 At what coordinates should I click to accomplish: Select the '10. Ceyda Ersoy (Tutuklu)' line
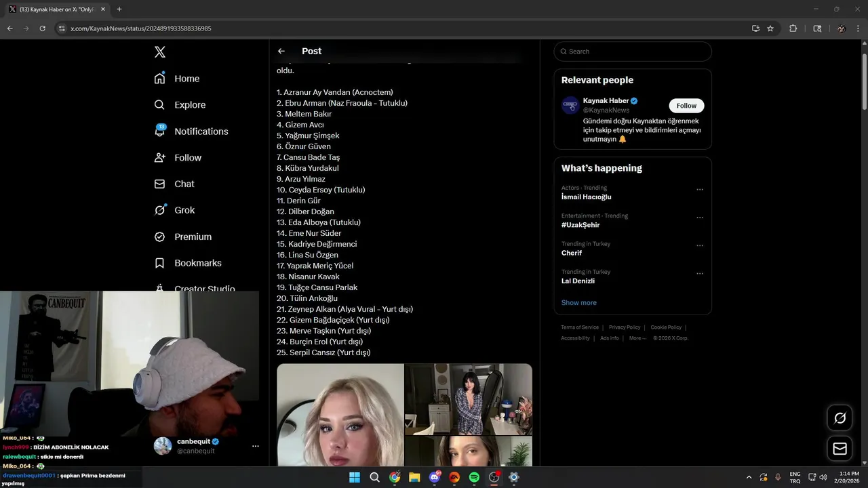click(x=321, y=190)
